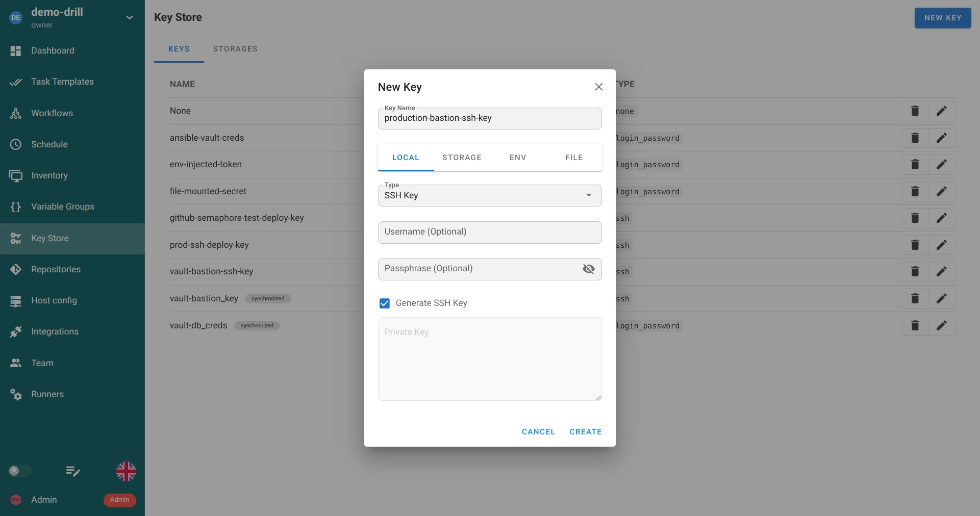Switch to the STORAGE tab in dialog
The width and height of the screenshot is (980, 516).
(462, 158)
